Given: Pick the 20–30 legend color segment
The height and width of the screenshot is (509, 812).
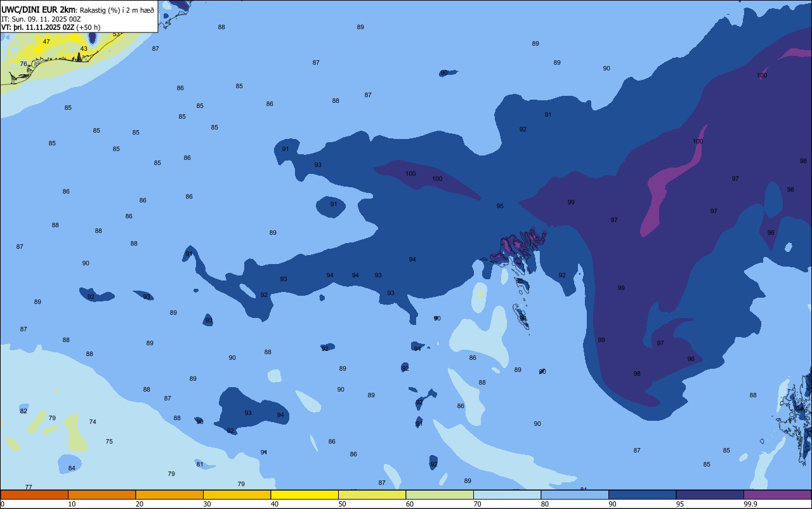Looking at the screenshot, I should tap(169, 494).
